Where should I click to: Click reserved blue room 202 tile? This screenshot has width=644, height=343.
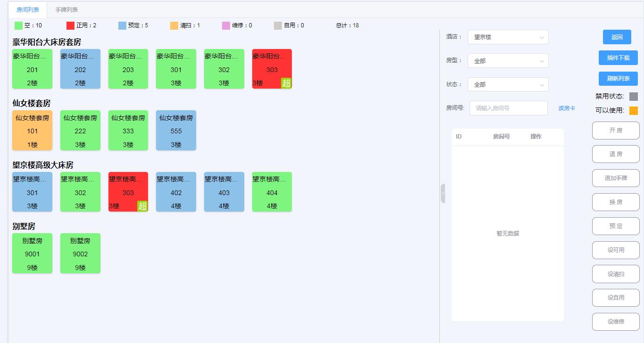point(80,69)
